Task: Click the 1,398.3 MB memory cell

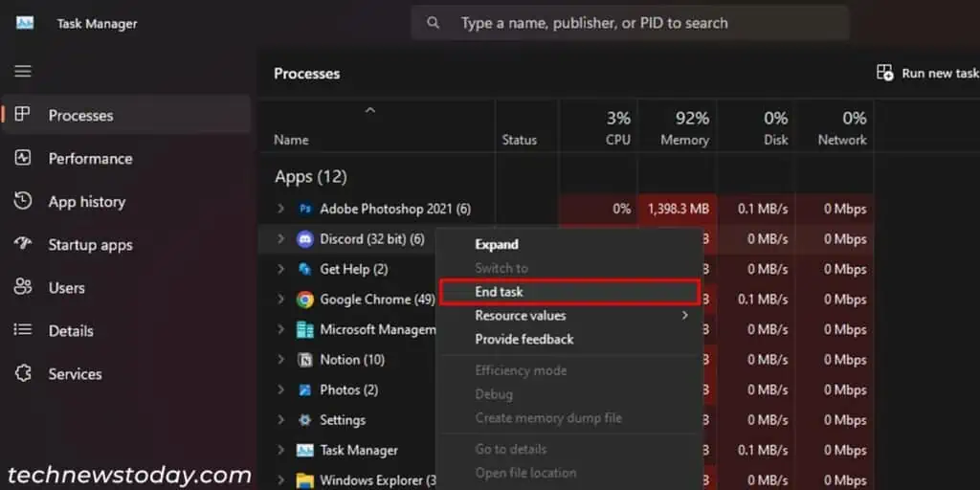Action: 678,209
